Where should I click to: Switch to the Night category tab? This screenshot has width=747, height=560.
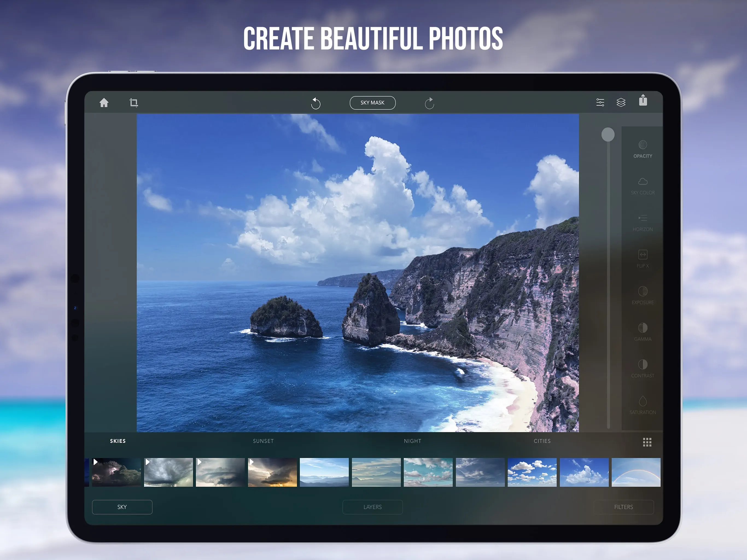click(412, 441)
